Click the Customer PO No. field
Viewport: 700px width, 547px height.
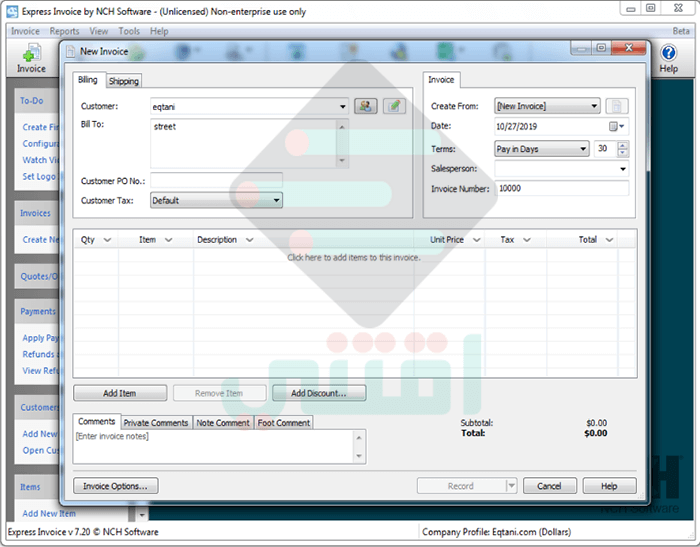[217, 180]
